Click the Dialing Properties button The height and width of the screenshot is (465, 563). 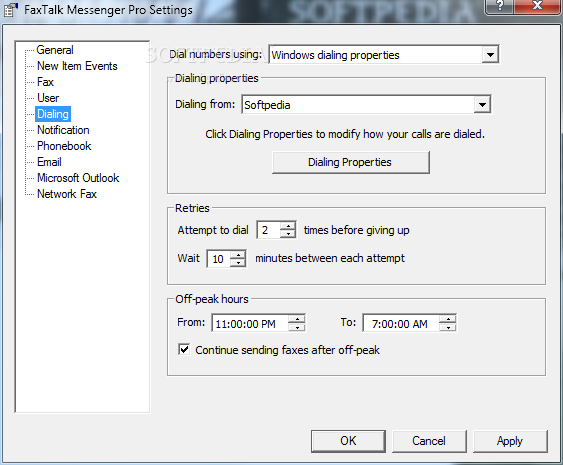click(351, 163)
